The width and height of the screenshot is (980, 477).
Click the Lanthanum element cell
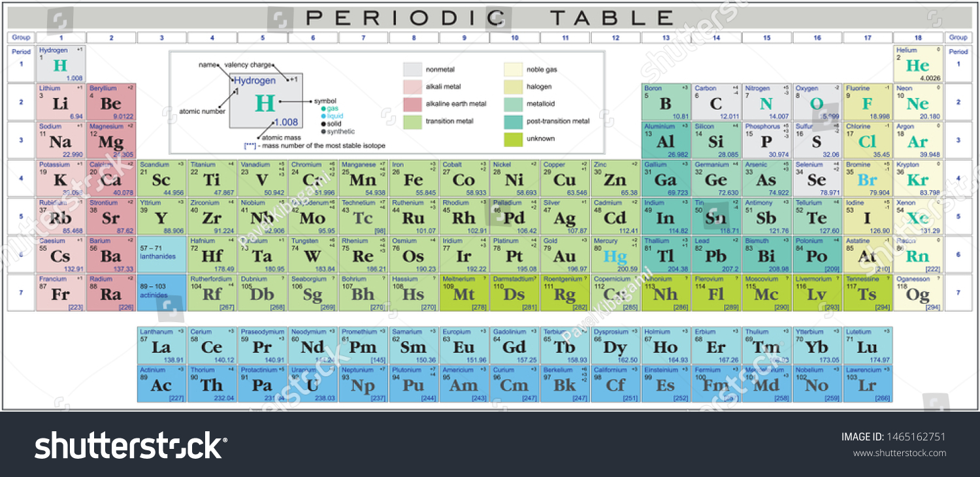161,346
